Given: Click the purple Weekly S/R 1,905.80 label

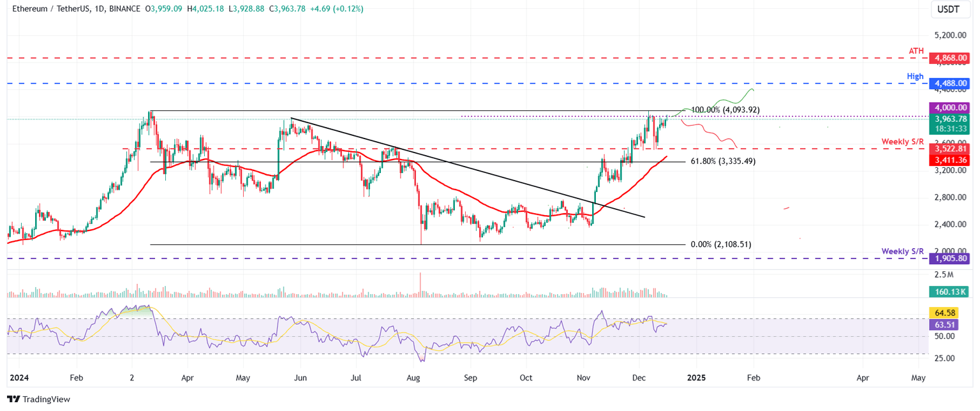Looking at the screenshot, I should pyautogui.click(x=949, y=258).
